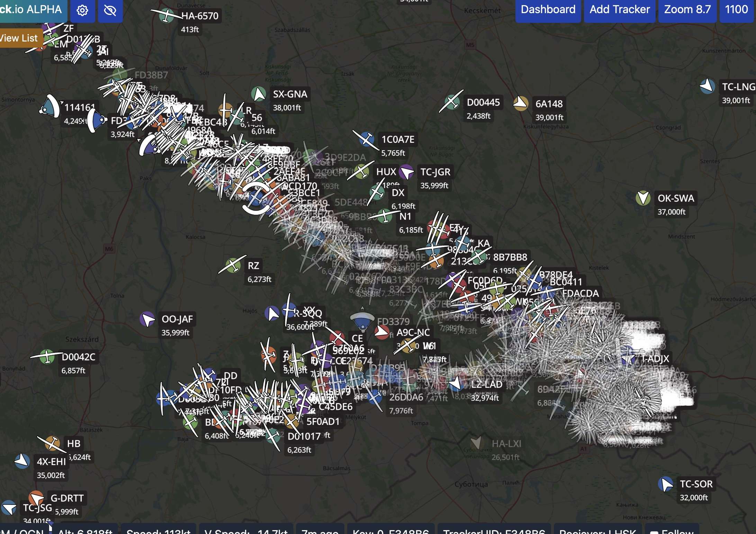Click the 1100 count button
The height and width of the screenshot is (534, 756).
[736, 10]
